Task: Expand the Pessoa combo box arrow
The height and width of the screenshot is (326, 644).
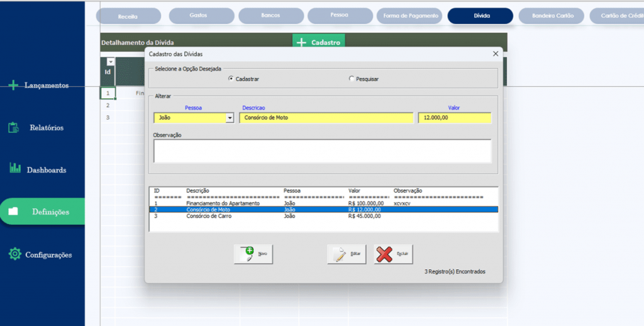Action: click(x=230, y=118)
